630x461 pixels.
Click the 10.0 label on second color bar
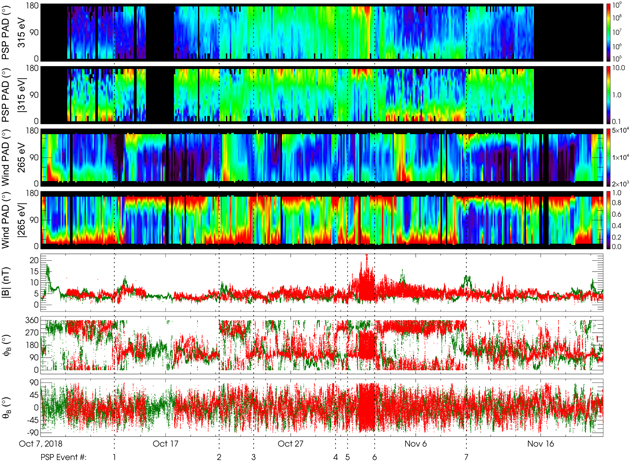coord(619,69)
